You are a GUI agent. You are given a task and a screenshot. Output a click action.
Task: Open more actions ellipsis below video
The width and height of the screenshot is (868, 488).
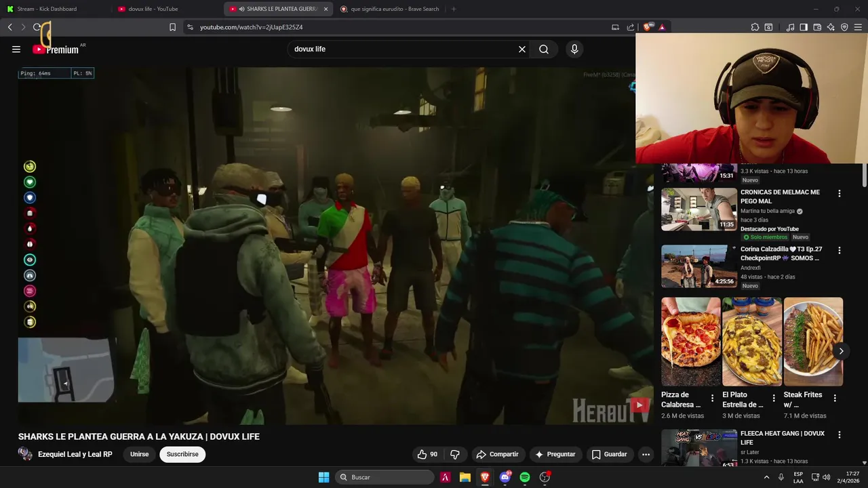tap(646, 454)
